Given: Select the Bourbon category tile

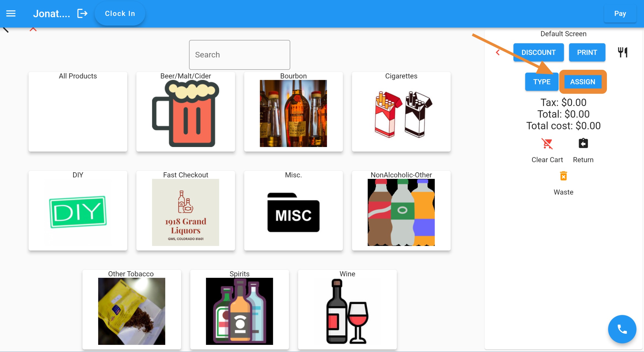Looking at the screenshot, I should (293, 112).
